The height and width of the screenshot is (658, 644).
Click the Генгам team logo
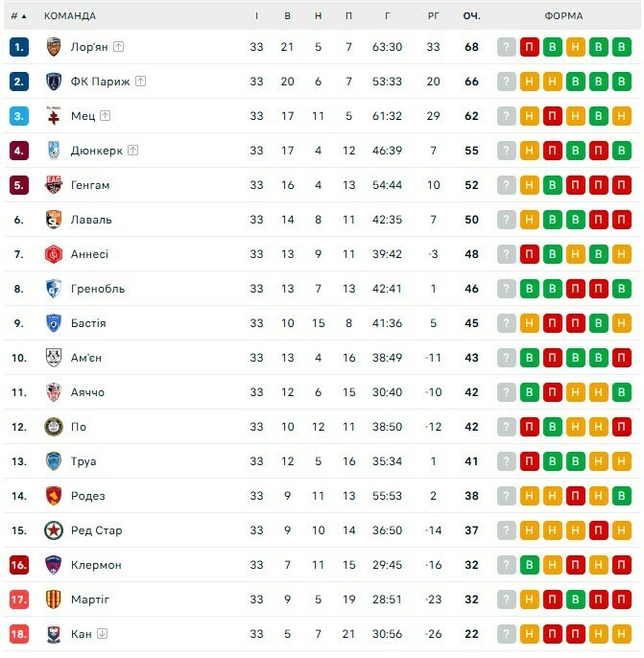click(x=54, y=185)
